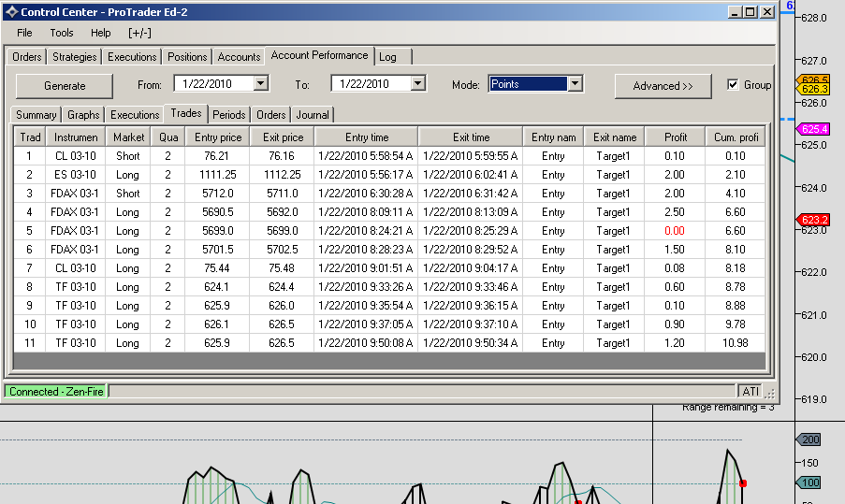Viewport: 845px width, 504px height.
Task: Click the From date field 1/22/2010
Action: [214, 83]
